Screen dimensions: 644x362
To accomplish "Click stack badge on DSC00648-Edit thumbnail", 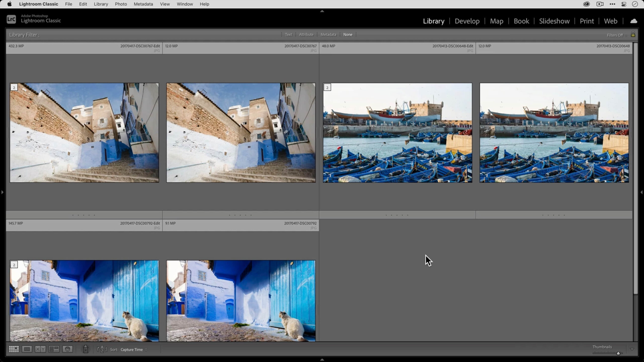I will 327,87.
